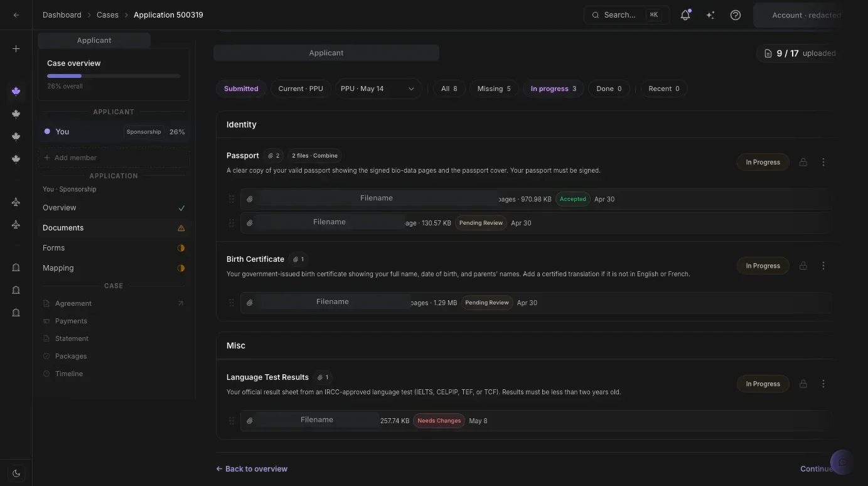Click the Continue button
This screenshot has height=486, width=868.
pyautogui.click(x=817, y=469)
